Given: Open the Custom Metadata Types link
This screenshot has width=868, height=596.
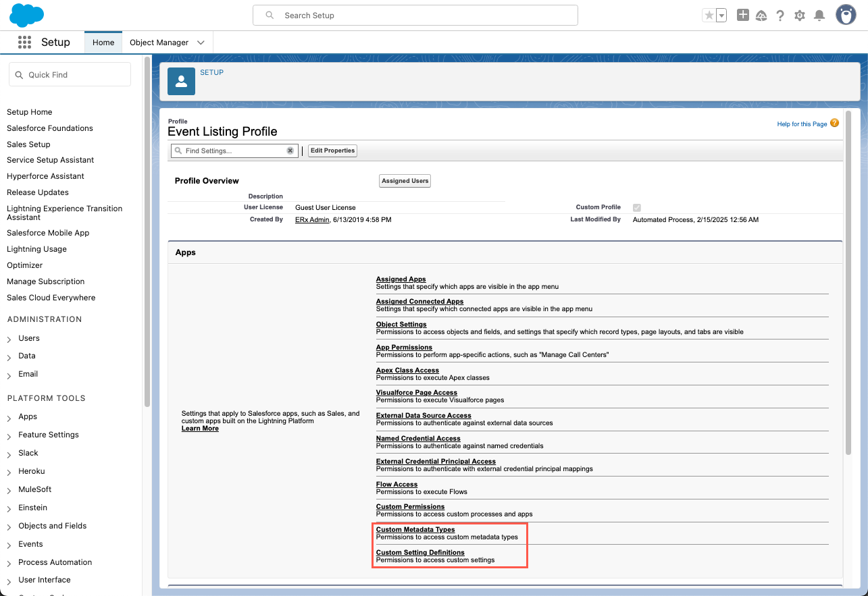Looking at the screenshot, I should pyautogui.click(x=415, y=530).
